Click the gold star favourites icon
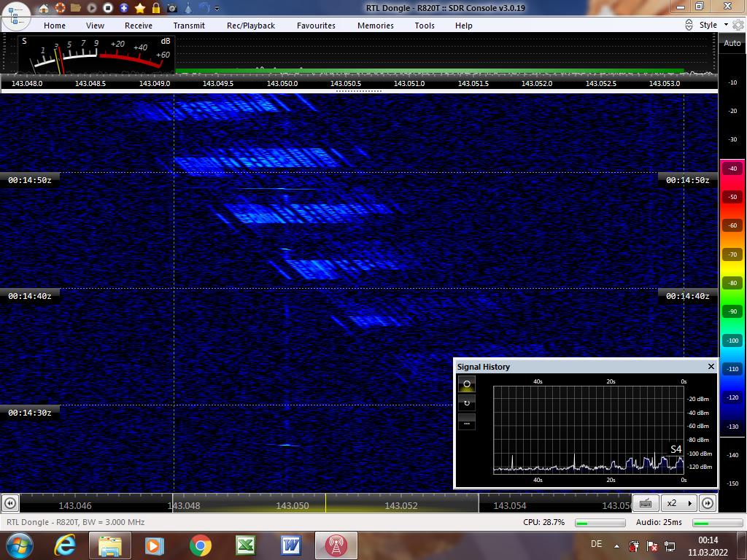Image resolution: width=747 pixels, height=560 pixels. (x=140, y=8)
